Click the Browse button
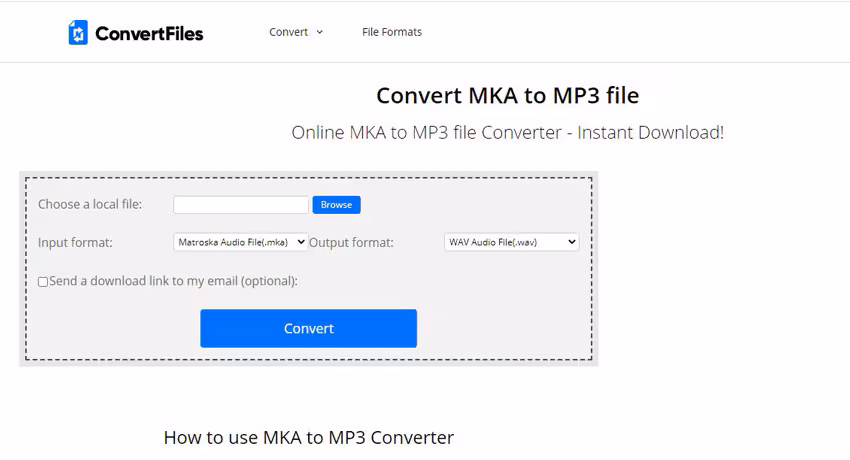 [x=336, y=205]
